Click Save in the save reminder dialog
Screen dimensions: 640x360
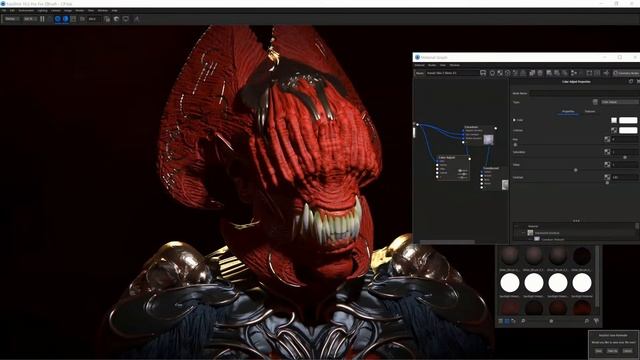pyautogui.click(x=599, y=351)
